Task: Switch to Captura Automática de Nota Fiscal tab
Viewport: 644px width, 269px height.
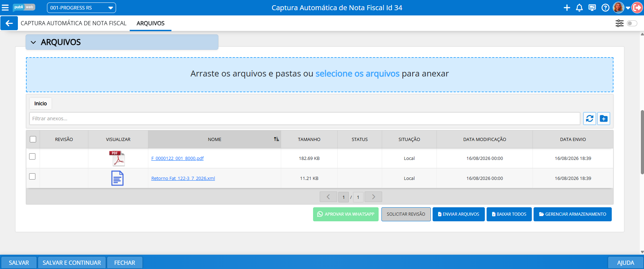Action: pyautogui.click(x=74, y=23)
